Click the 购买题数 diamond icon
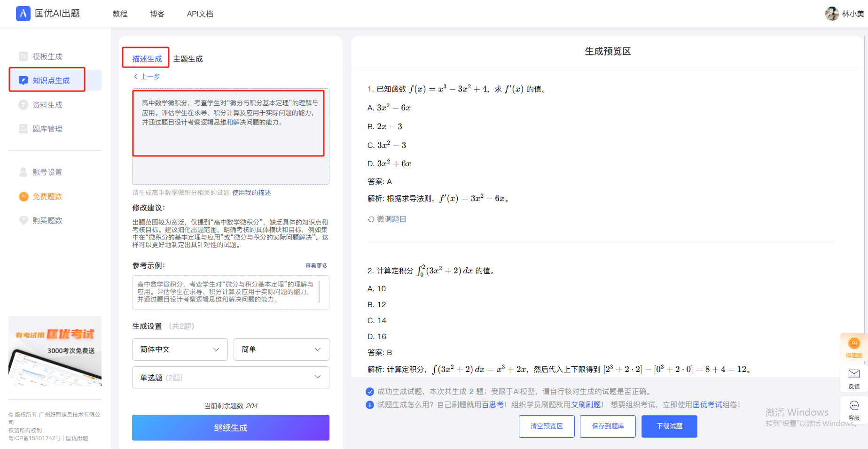The height and width of the screenshot is (449, 868). (x=23, y=220)
